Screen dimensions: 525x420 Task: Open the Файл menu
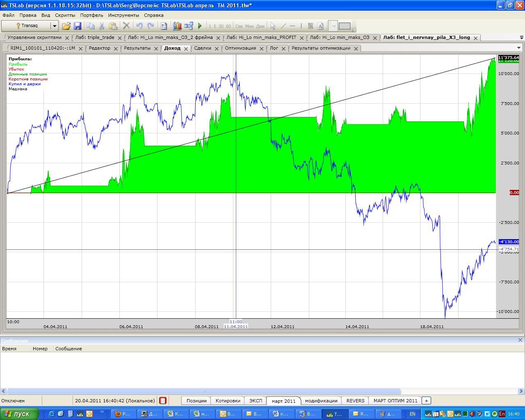8,15
